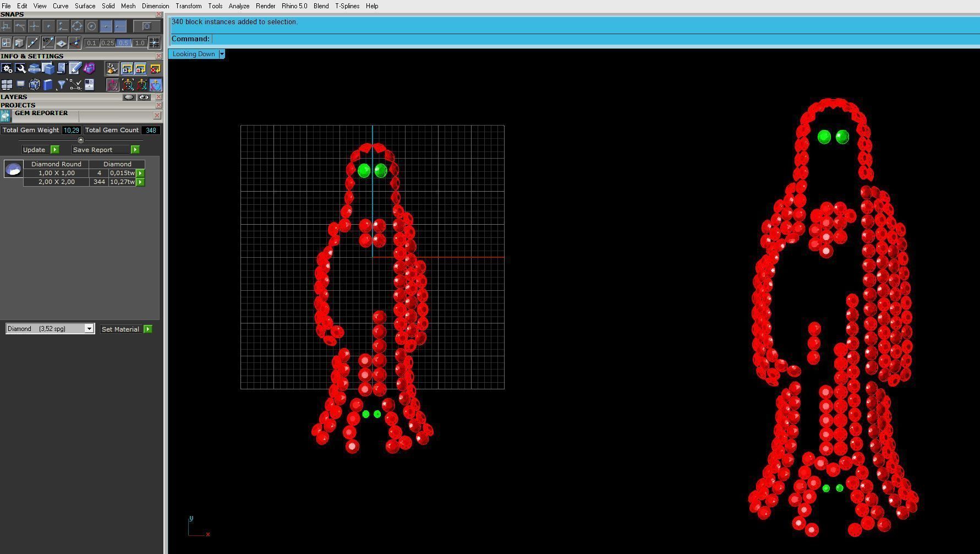Toggle the tangent snap icon in Snaps
This screenshot has width=980, height=554.
click(x=20, y=26)
